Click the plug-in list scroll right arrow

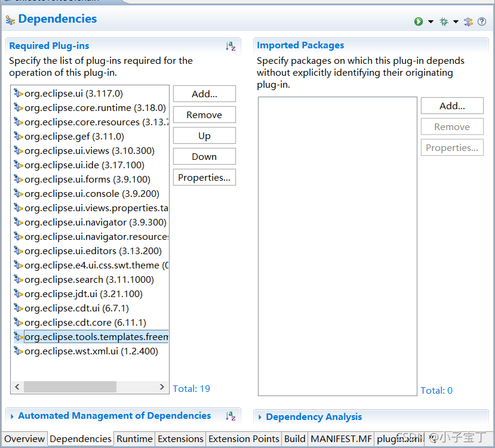(x=162, y=387)
